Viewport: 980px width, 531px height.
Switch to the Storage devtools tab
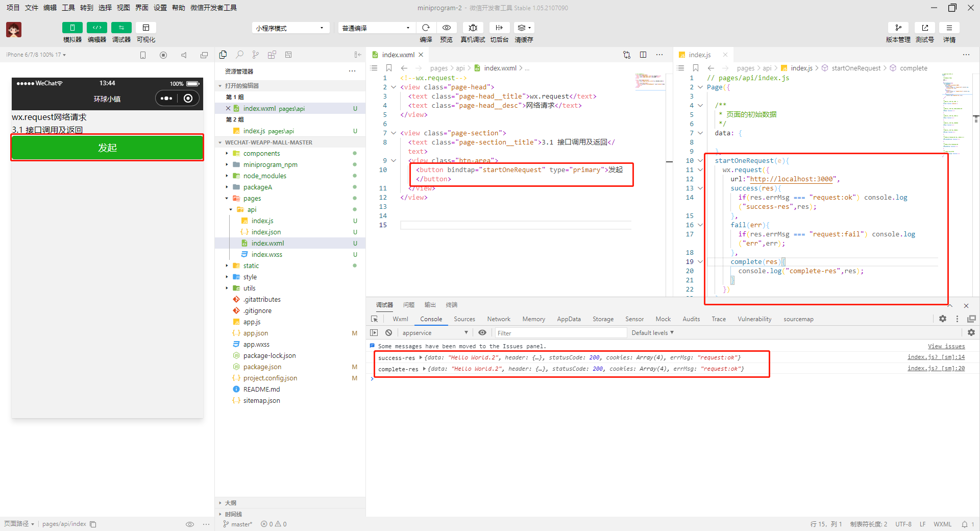click(603, 319)
